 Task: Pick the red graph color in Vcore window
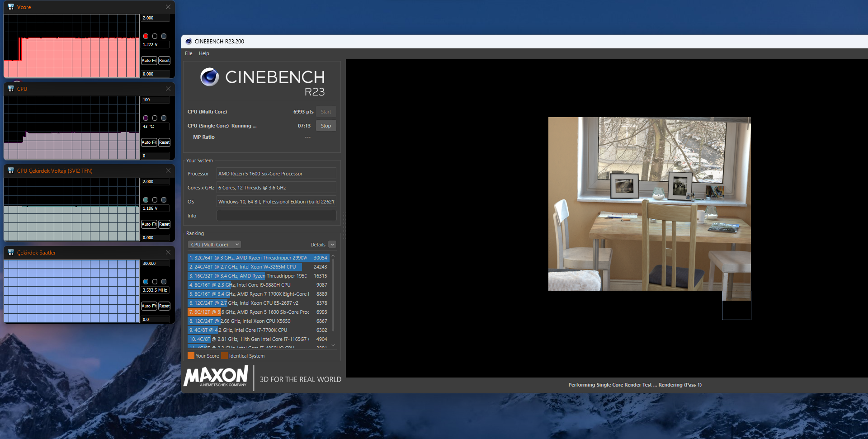146,36
